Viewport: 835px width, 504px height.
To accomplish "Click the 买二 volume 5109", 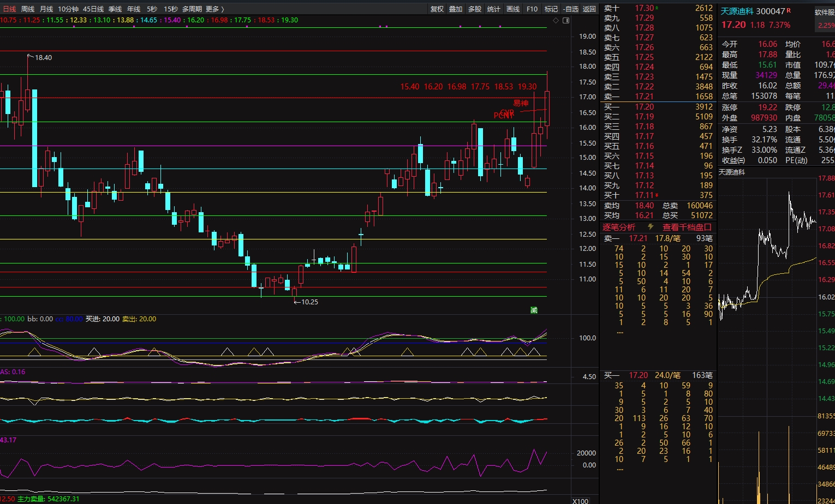I will pyautogui.click(x=703, y=117).
